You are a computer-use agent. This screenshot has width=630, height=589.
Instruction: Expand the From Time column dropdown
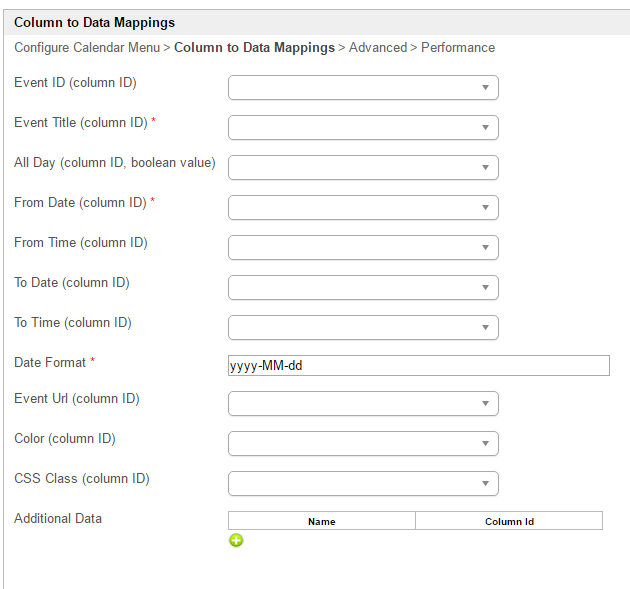[x=363, y=248]
